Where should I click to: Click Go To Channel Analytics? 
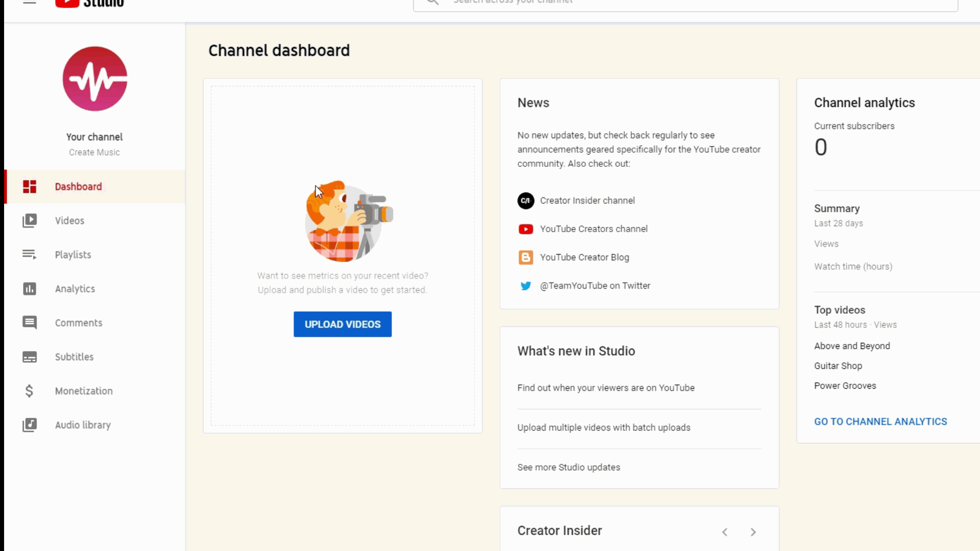(880, 422)
